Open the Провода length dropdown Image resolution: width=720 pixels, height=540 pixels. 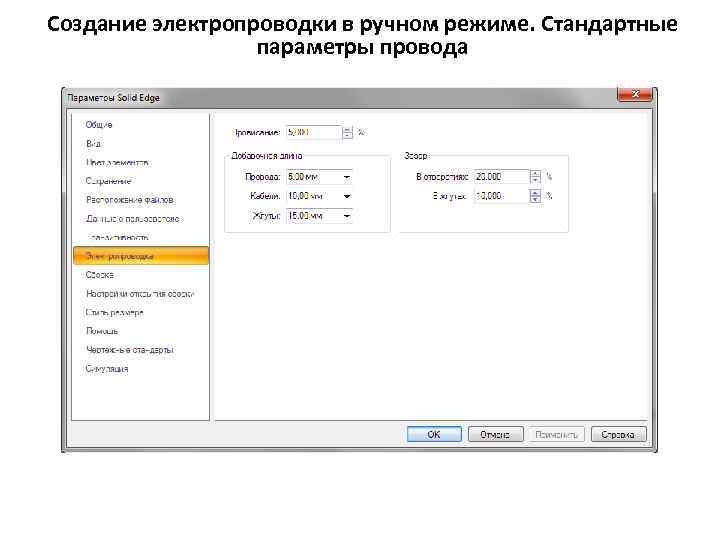coord(347,177)
